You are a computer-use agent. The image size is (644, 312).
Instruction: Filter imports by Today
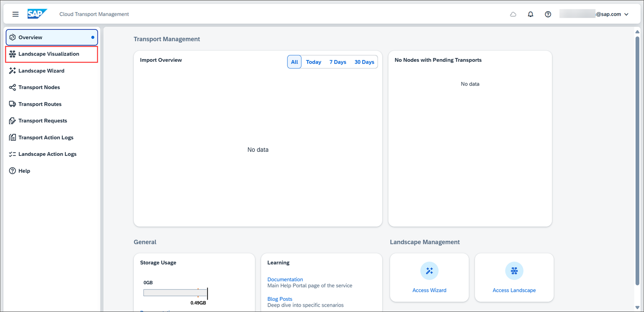(314, 62)
